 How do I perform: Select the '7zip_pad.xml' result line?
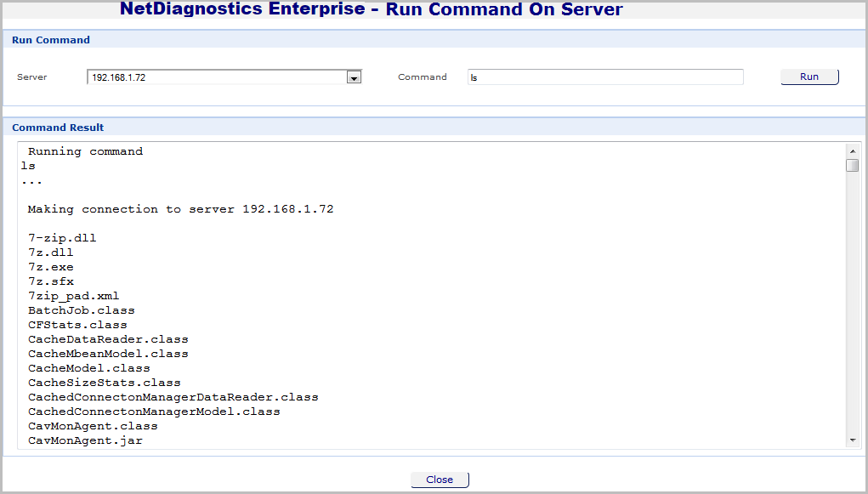[x=74, y=296]
